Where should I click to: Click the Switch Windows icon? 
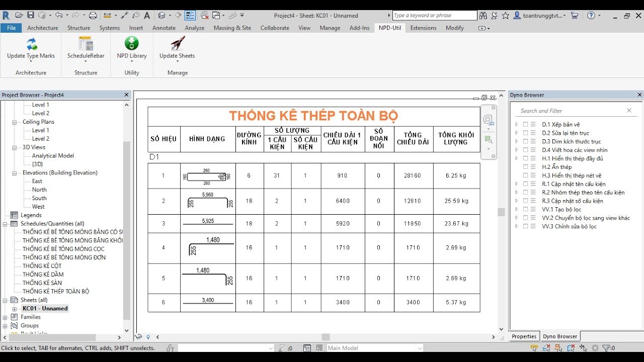tap(216, 16)
